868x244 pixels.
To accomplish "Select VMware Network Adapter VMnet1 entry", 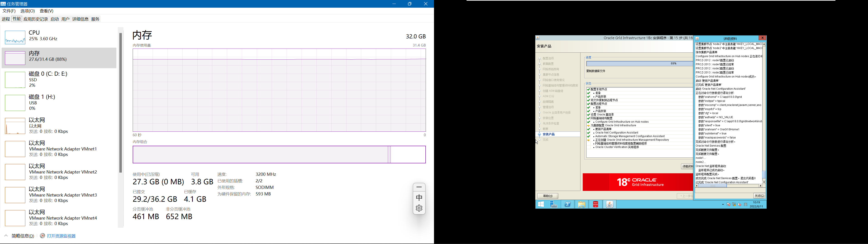I will click(x=59, y=149).
